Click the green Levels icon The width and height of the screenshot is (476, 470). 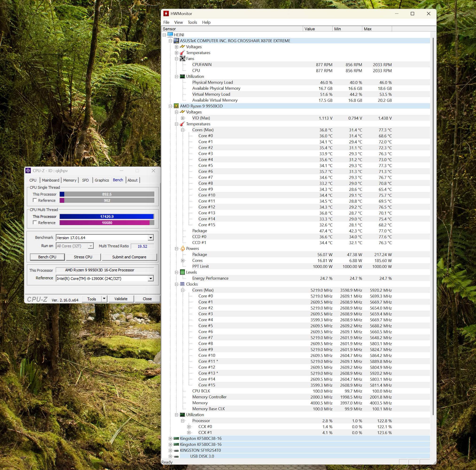(182, 272)
